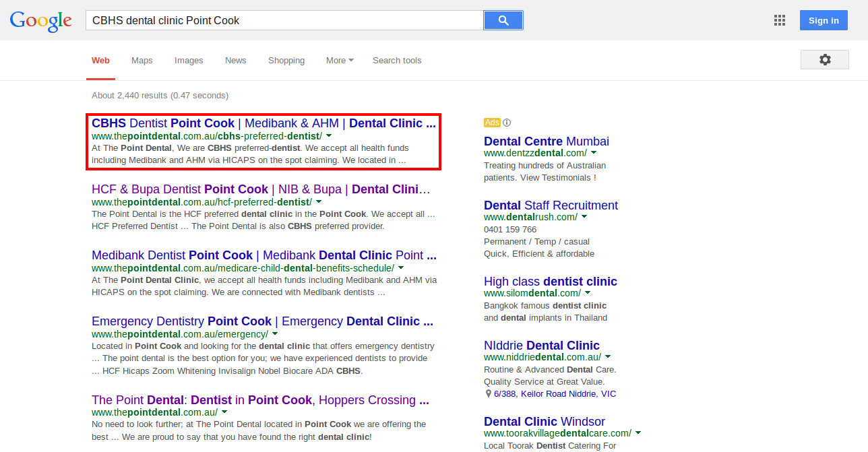The image size is (868, 452).
Task: Expand arrow next to silomdental.com URL
Action: pos(588,293)
